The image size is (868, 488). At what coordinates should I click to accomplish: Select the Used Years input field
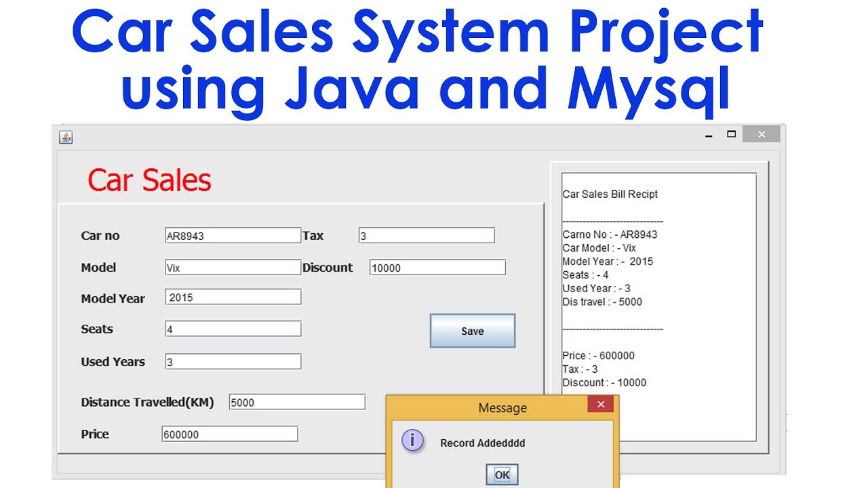click(233, 361)
